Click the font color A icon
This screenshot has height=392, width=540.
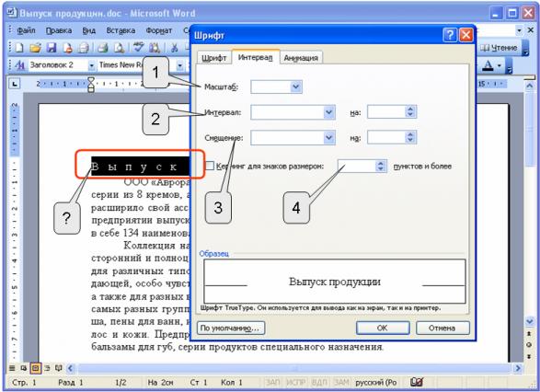(488, 65)
